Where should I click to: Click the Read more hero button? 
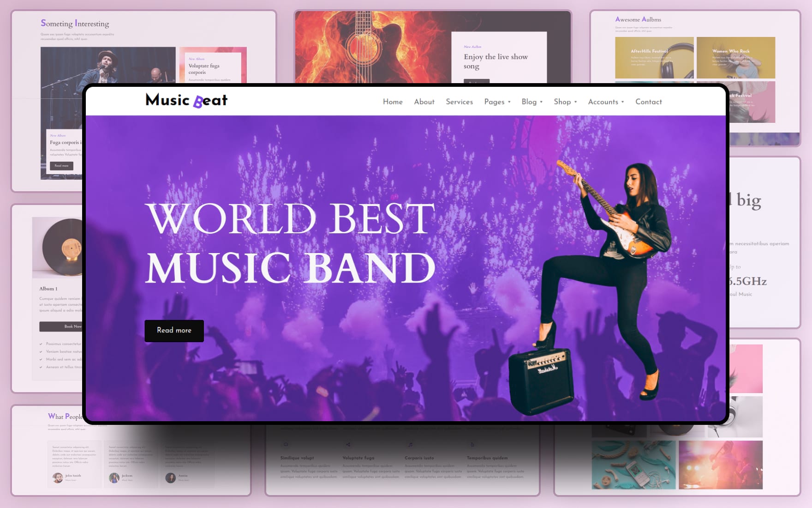coord(174,331)
